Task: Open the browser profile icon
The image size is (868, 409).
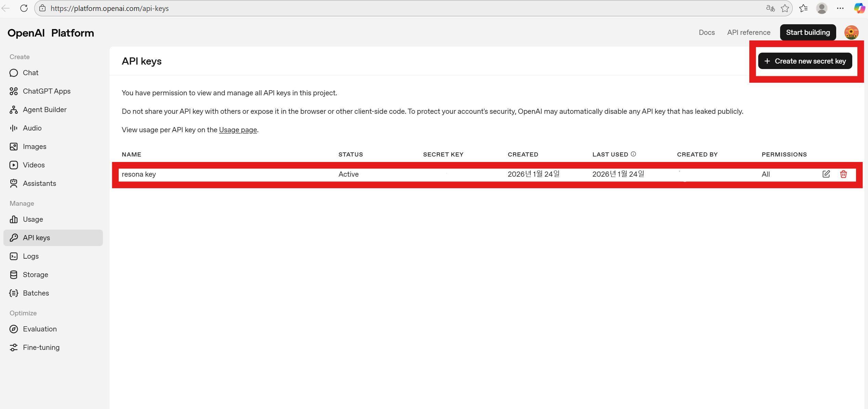Action: (822, 8)
